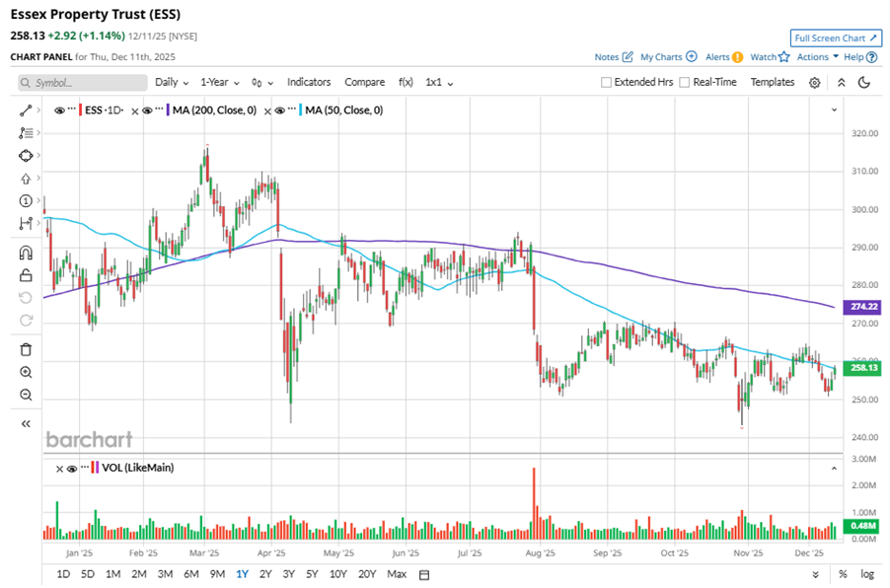Open the Templates menu
Screen dimensions: 890x588
772,82
